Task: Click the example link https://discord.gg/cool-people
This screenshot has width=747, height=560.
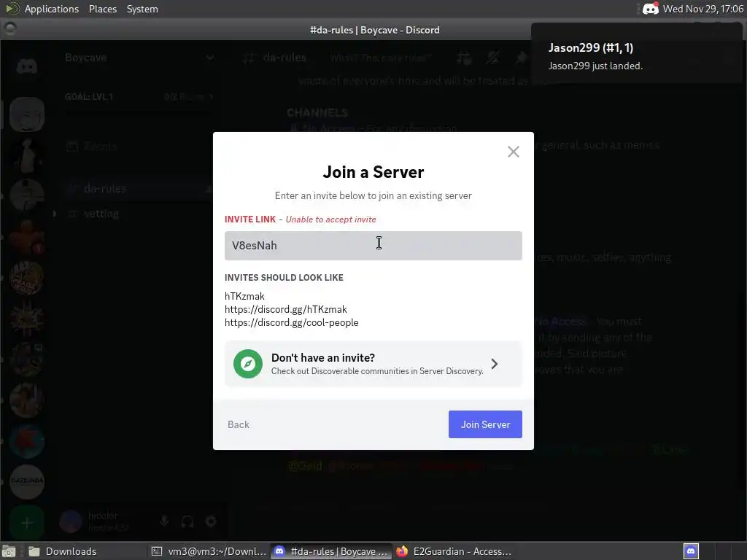Action: (x=292, y=322)
